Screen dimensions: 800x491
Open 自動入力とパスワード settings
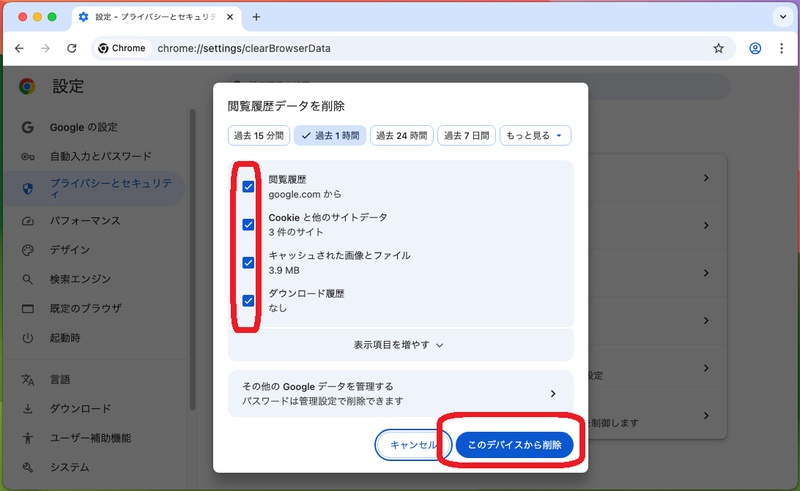pos(101,156)
